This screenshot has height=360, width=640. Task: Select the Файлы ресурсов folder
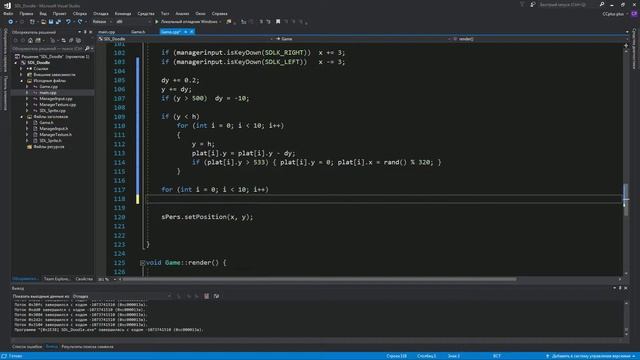pos(49,147)
